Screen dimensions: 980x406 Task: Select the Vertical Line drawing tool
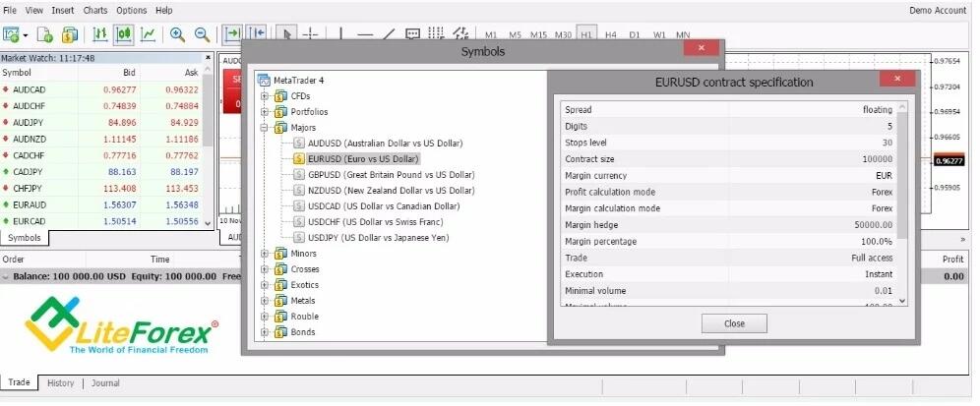(x=340, y=34)
